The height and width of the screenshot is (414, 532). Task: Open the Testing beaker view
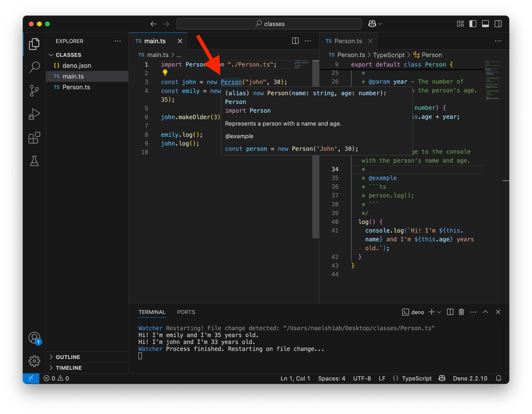34,161
